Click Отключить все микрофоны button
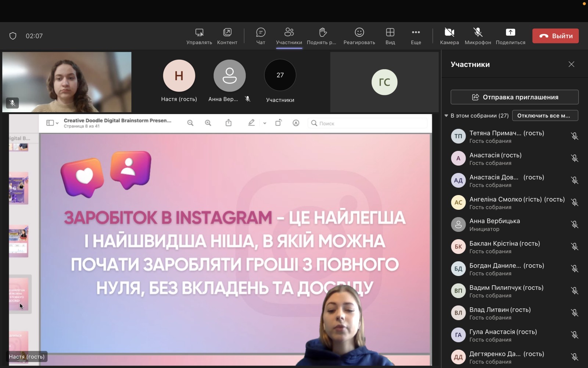This screenshot has width=588, height=368. [x=545, y=116]
